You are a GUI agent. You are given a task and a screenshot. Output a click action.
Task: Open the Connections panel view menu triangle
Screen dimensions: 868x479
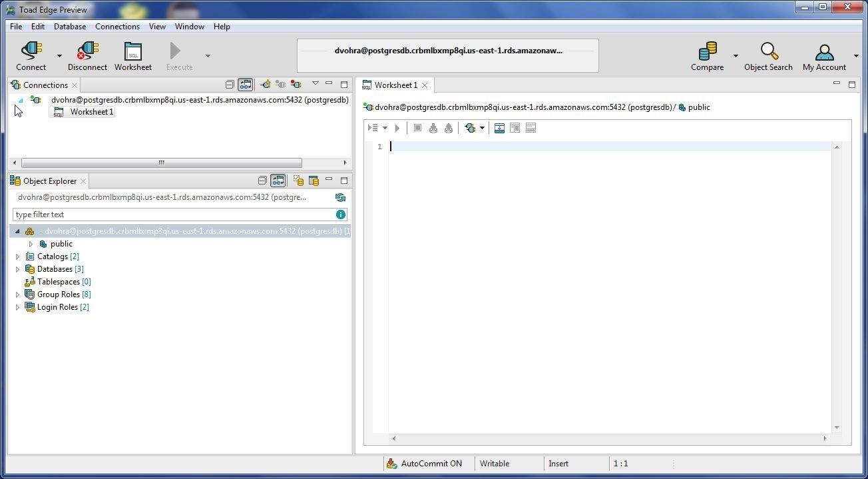(x=316, y=84)
